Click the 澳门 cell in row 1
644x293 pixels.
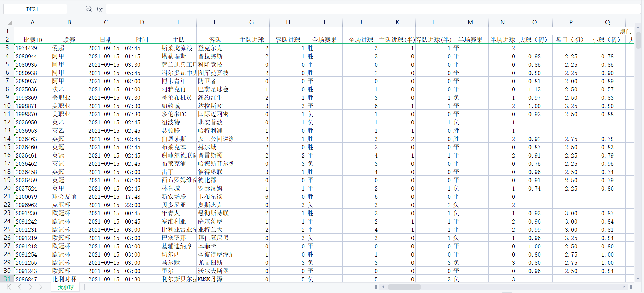pyautogui.click(x=625, y=31)
